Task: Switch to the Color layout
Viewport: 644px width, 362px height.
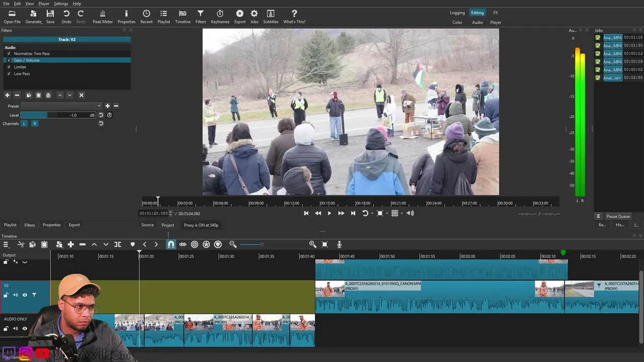Action: point(457,22)
